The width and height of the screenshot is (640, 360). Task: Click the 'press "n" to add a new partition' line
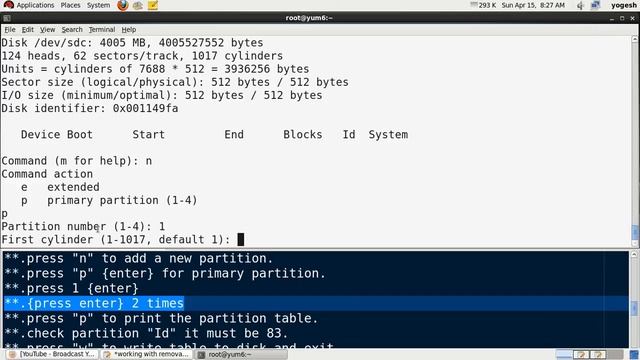pyautogui.click(x=138, y=258)
